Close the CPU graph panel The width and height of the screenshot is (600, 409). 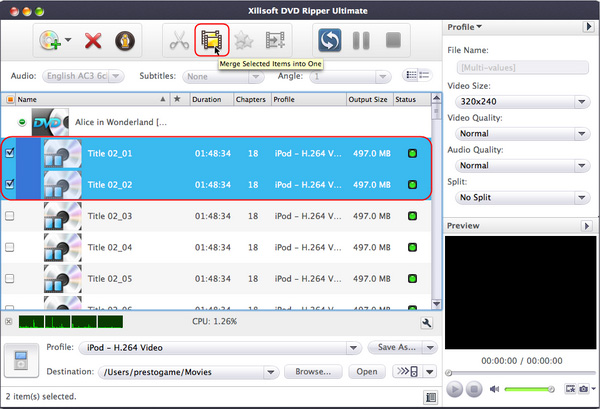[8, 321]
